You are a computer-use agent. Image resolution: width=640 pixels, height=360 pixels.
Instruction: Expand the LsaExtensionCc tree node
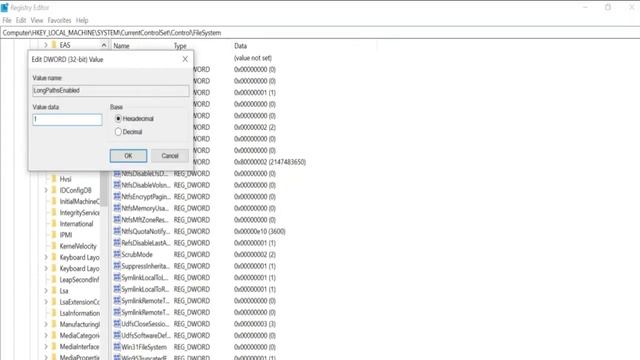pos(46,302)
